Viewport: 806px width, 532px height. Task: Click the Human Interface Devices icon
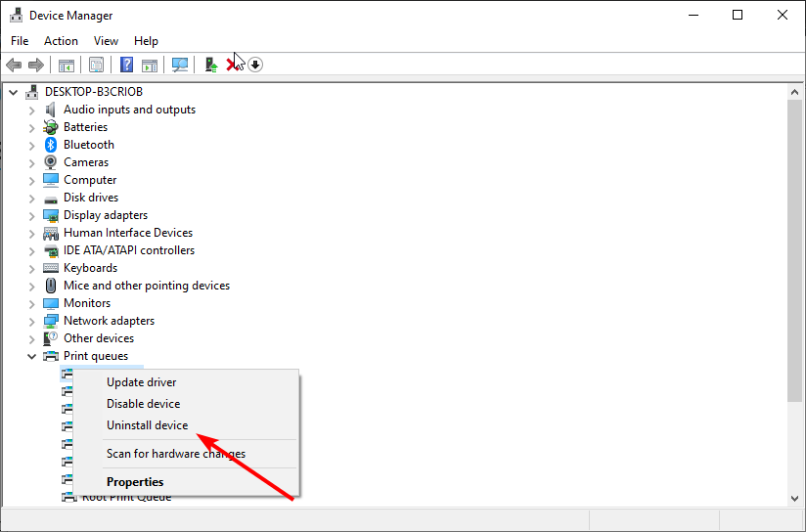[x=51, y=234]
